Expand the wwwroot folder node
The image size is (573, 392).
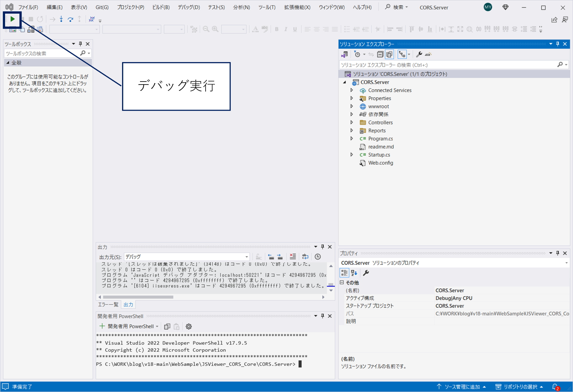click(352, 106)
